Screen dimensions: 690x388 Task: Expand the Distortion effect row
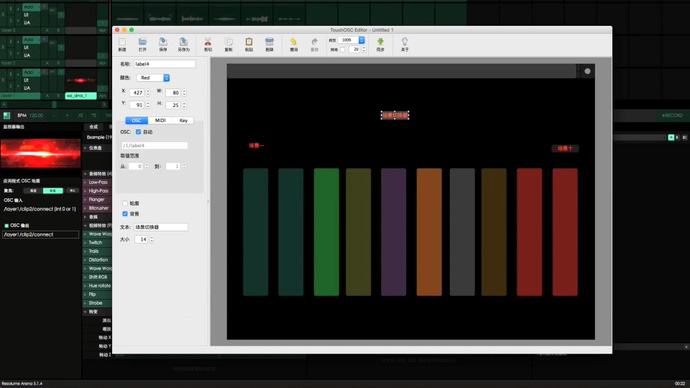(85, 260)
